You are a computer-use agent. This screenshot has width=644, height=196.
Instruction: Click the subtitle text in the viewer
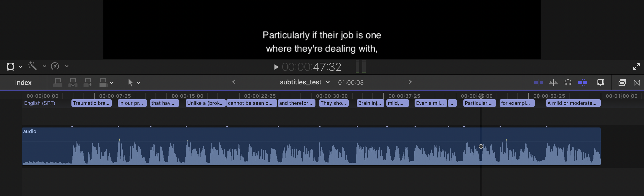(322, 42)
